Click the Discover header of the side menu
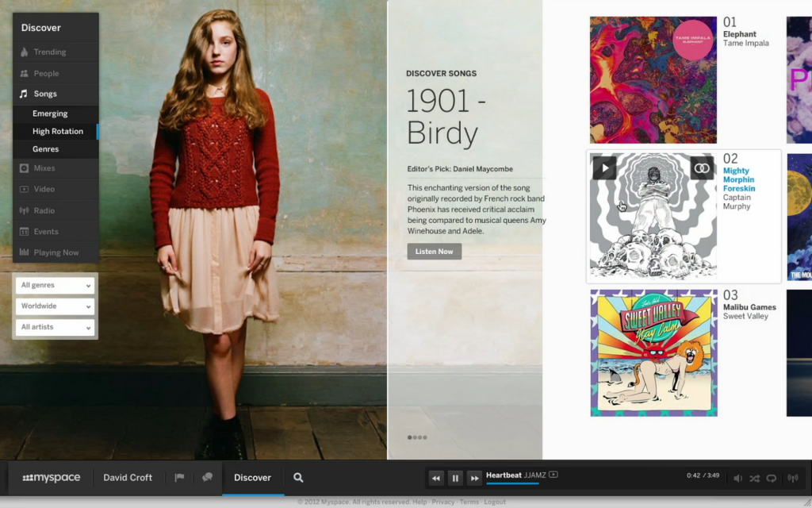This screenshot has height=508, width=812. 41,28
